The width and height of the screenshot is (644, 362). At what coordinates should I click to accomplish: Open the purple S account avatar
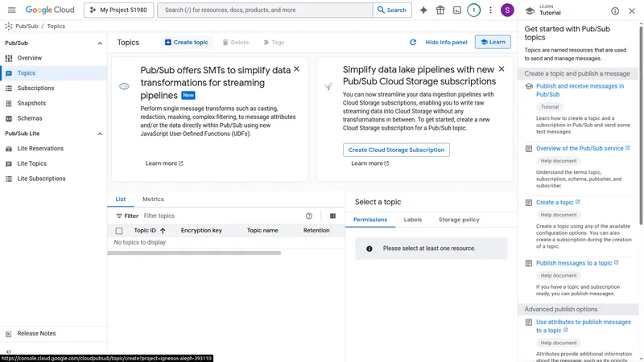click(x=507, y=10)
